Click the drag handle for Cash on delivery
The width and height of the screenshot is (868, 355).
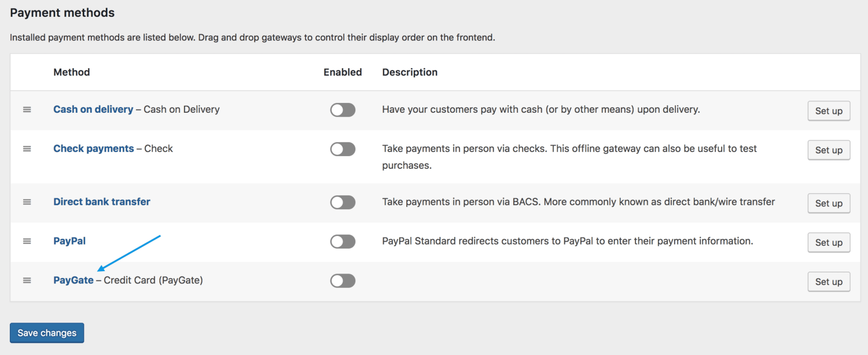click(x=27, y=110)
